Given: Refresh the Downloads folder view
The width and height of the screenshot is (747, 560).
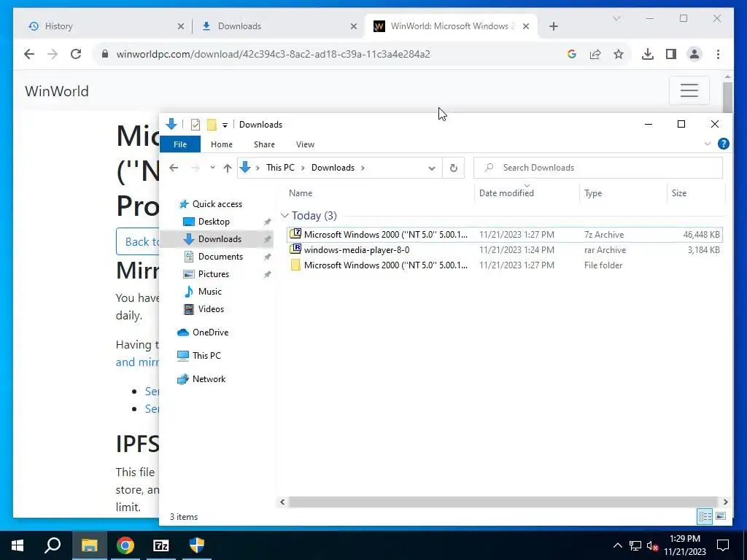Looking at the screenshot, I should pyautogui.click(x=454, y=168).
